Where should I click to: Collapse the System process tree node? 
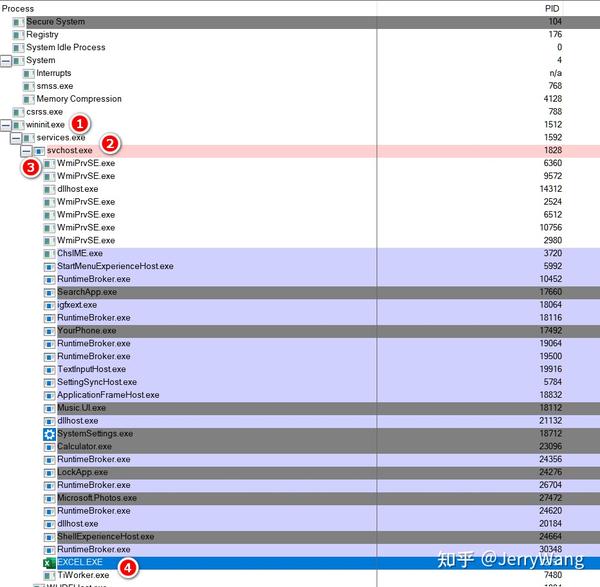(6, 60)
